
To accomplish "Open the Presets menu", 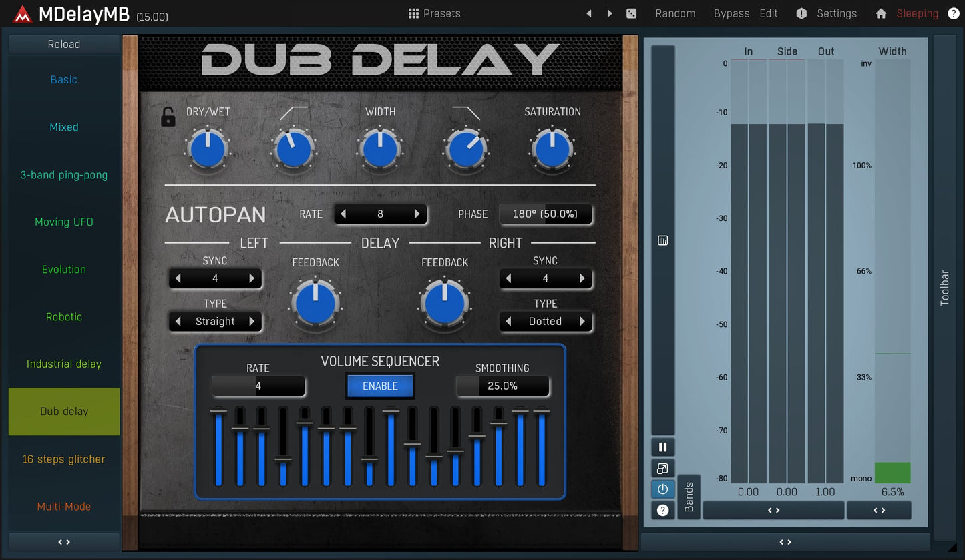I will point(434,13).
